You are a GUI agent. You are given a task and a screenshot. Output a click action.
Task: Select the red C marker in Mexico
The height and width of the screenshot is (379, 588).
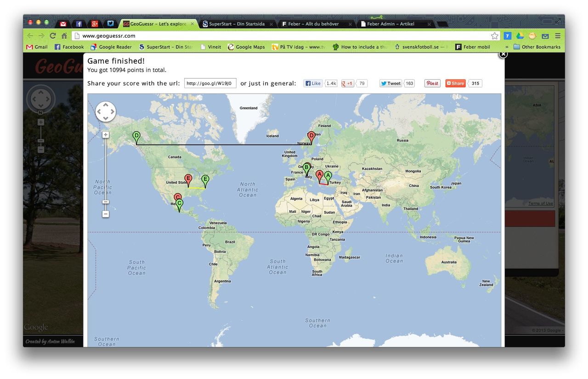click(x=177, y=197)
